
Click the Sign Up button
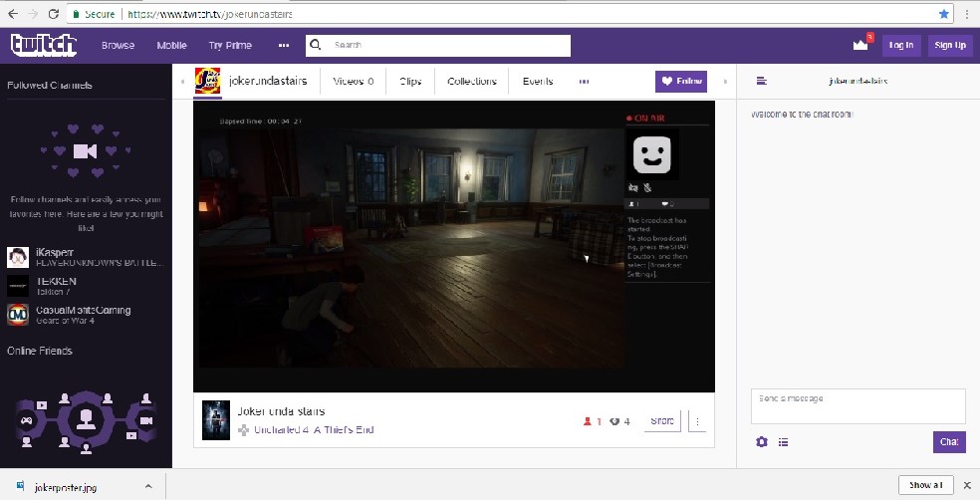point(950,45)
